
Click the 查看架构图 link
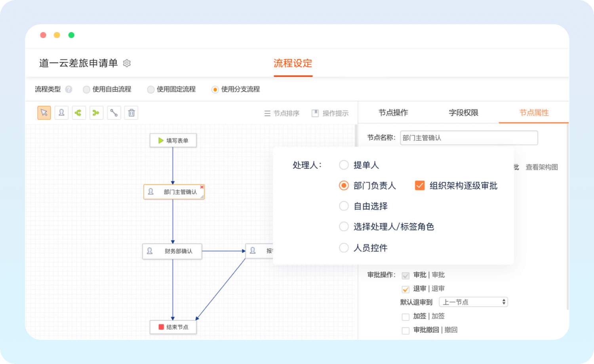point(541,167)
